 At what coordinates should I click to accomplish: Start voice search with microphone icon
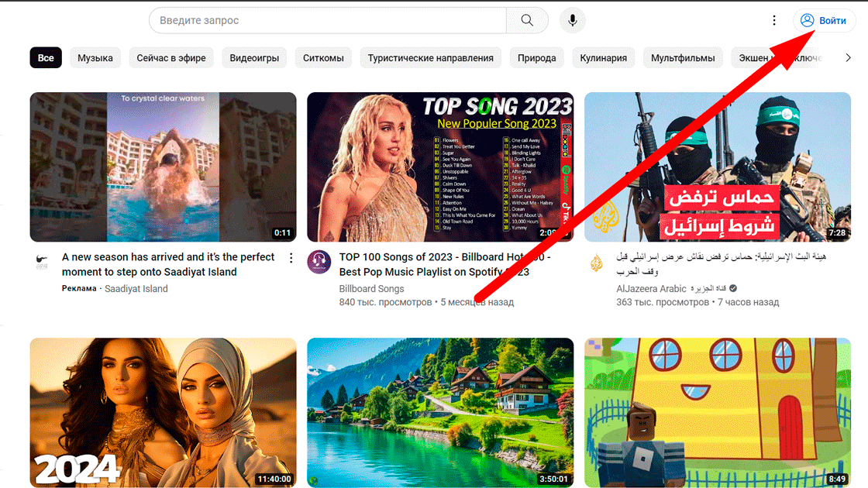click(x=573, y=20)
